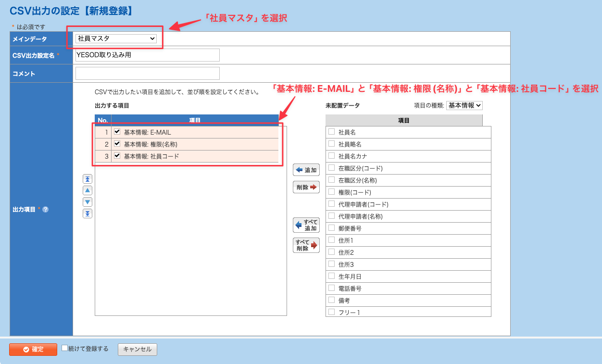Check the 代理申請者(コード) checkbox
Screen dimensions: 602x364
pos(331,203)
